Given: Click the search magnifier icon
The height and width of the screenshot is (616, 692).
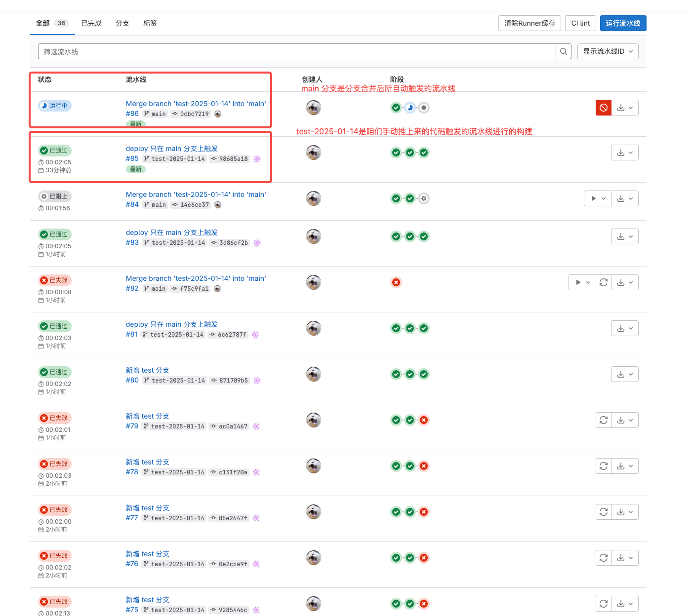Looking at the screenshot, I should click(x=564, y=51).
